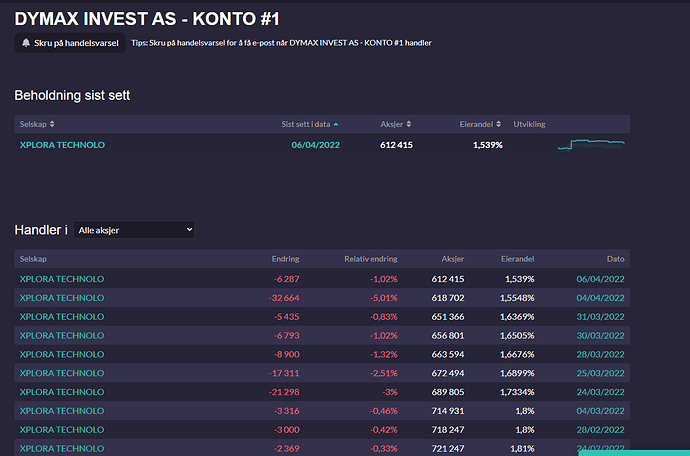Click the date 04/04/2022 in trades table
Viewport: 690px width, 456px height.
[x=600, y=298]
